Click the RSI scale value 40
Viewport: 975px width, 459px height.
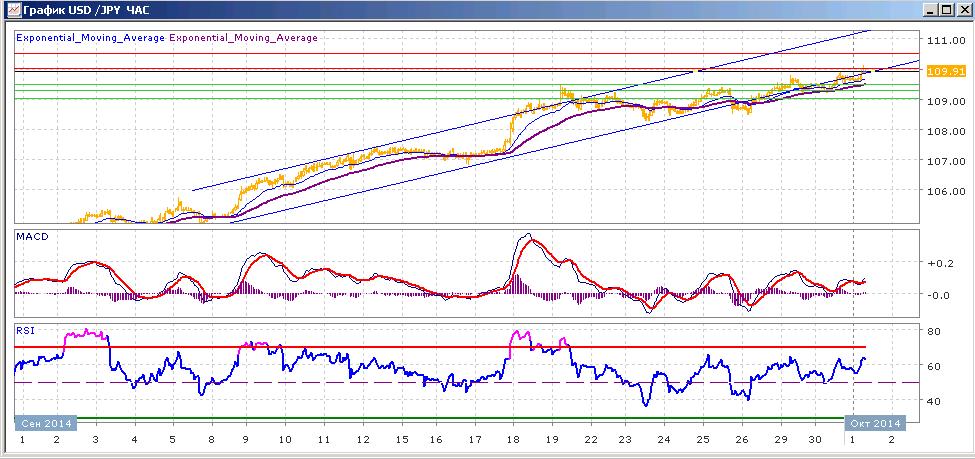coord(934,401)
